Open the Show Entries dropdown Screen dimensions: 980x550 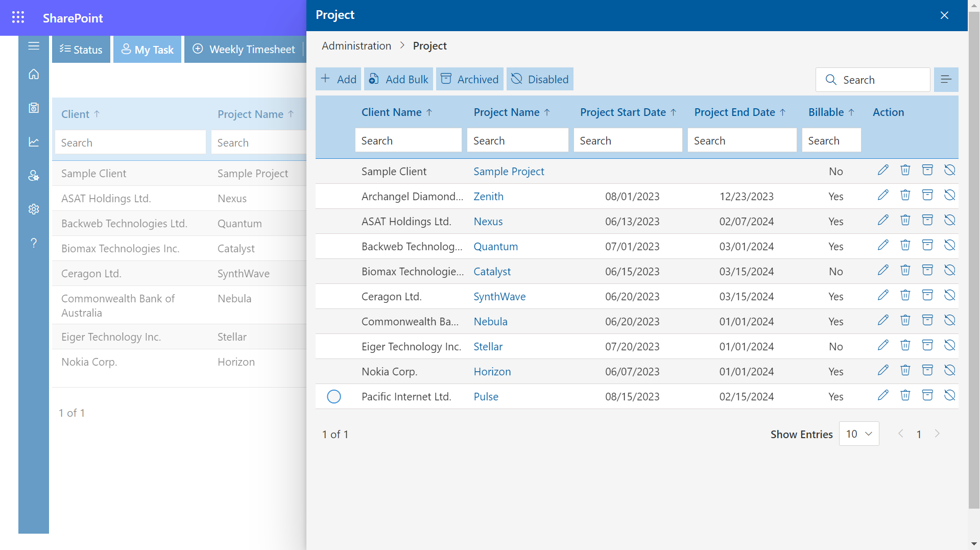tap(859, 434)
